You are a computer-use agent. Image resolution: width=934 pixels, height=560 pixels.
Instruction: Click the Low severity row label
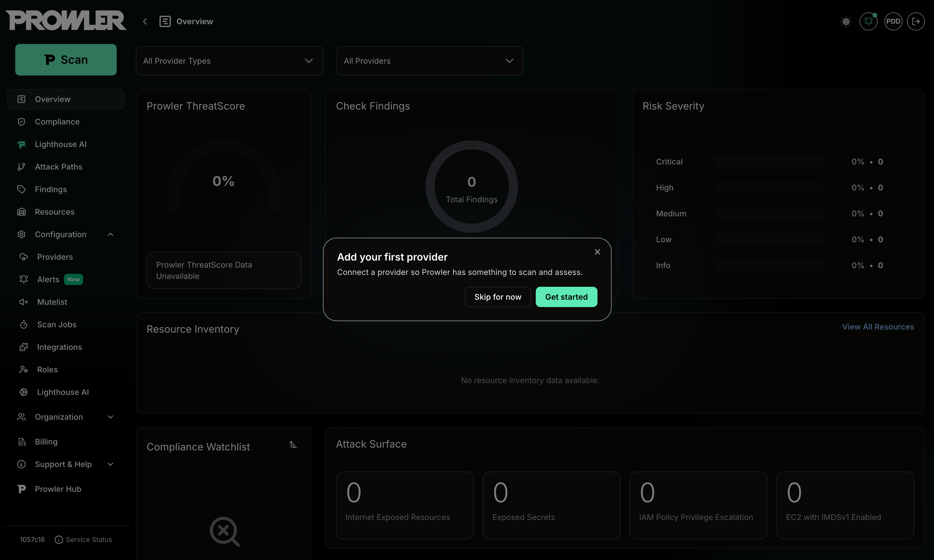point(663,240)
